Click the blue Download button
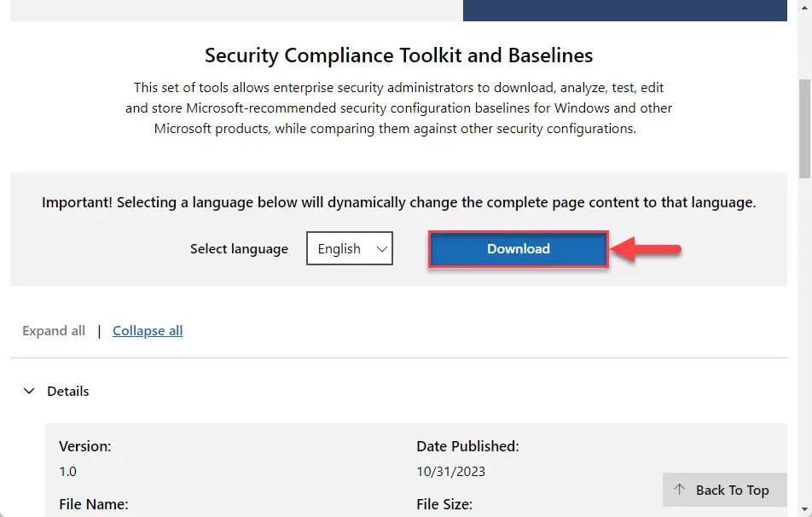 [x=518, y=249]
